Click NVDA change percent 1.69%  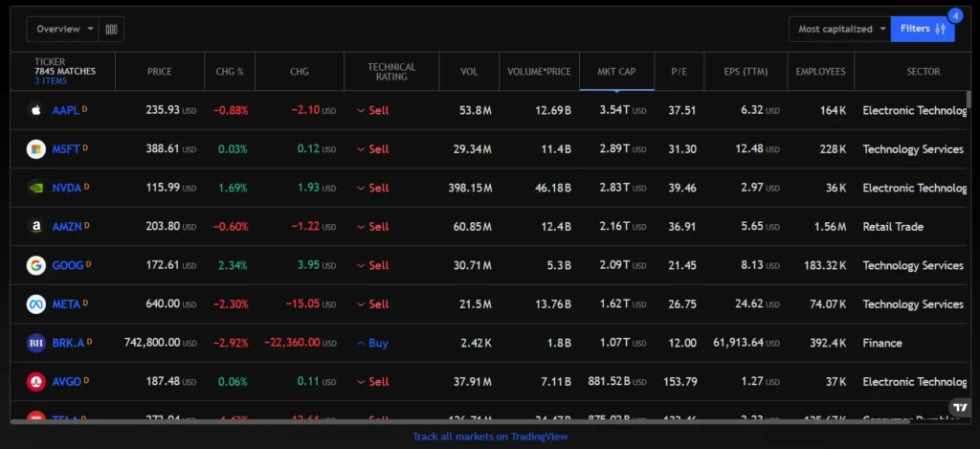[234, 188]
